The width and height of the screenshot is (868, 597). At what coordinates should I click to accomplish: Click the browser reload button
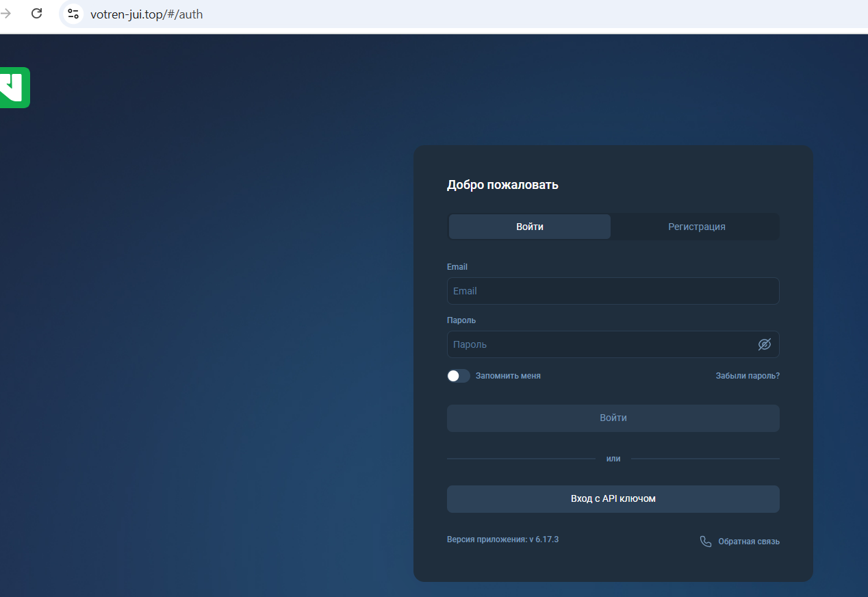(x=37, y=13)
